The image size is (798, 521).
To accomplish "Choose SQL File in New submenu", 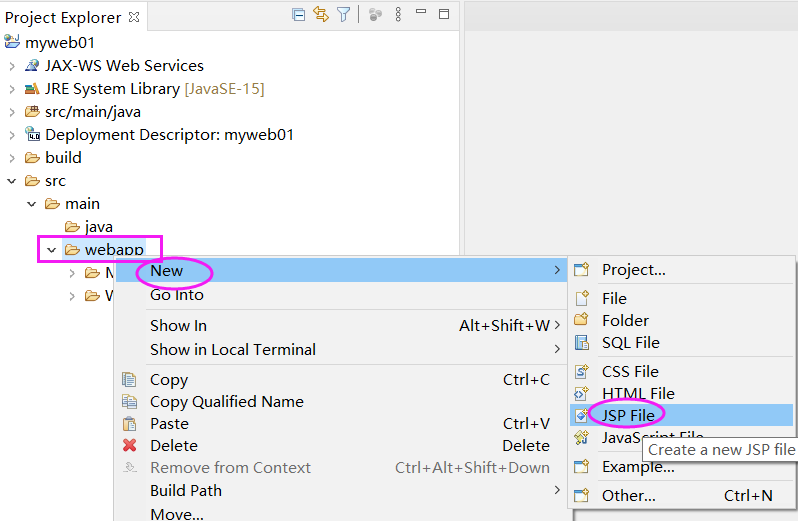I will click(x=681, y=342).
